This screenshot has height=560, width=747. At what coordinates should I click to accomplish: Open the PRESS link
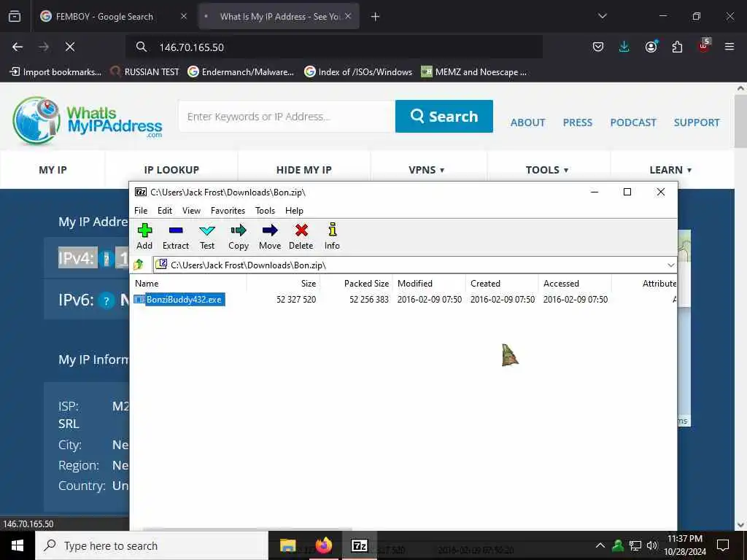click(578, 122)
